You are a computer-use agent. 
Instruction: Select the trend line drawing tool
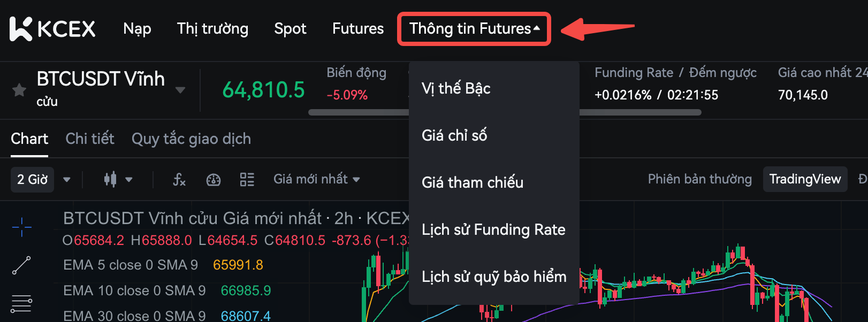point(21,265)
